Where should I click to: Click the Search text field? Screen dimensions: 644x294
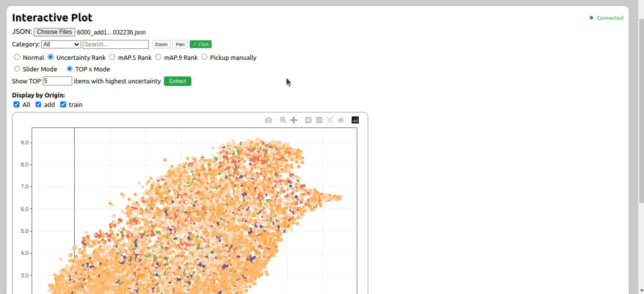coord(116,44)
